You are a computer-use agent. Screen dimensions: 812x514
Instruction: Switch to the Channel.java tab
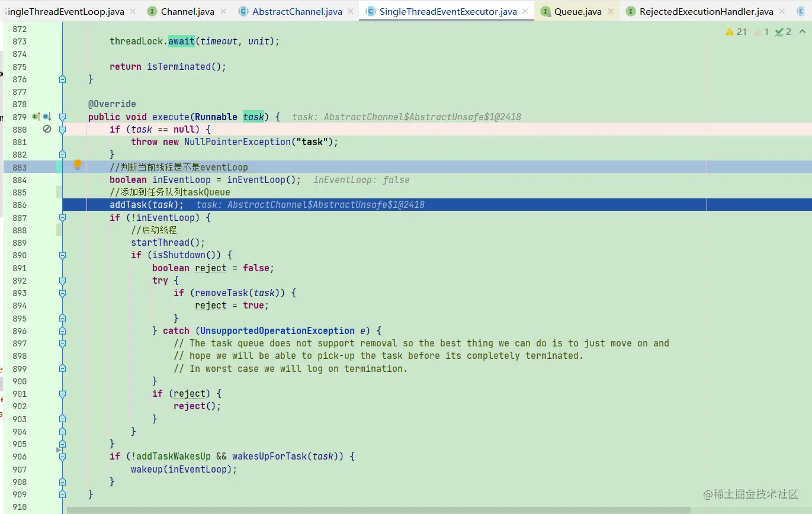[187, 11]
